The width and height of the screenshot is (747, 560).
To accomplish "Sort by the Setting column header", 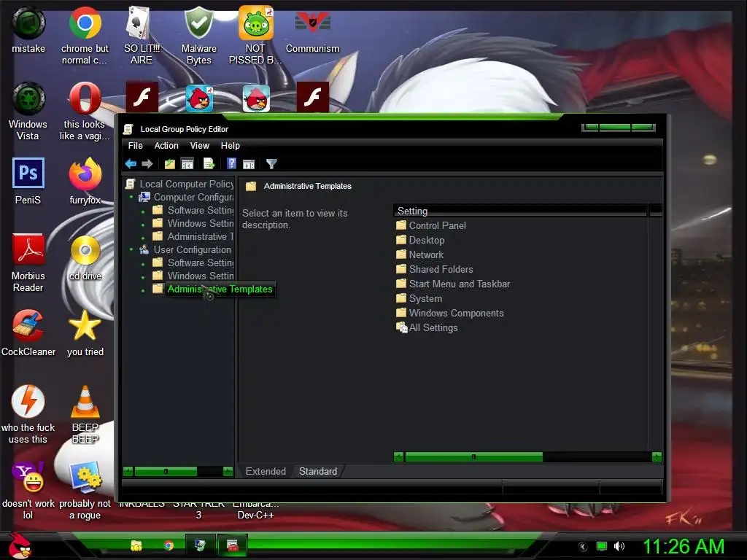I will [520, 211].
